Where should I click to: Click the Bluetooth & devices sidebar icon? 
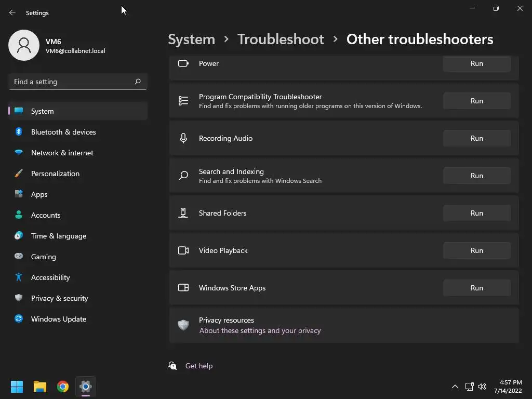(x=19, y=132)
